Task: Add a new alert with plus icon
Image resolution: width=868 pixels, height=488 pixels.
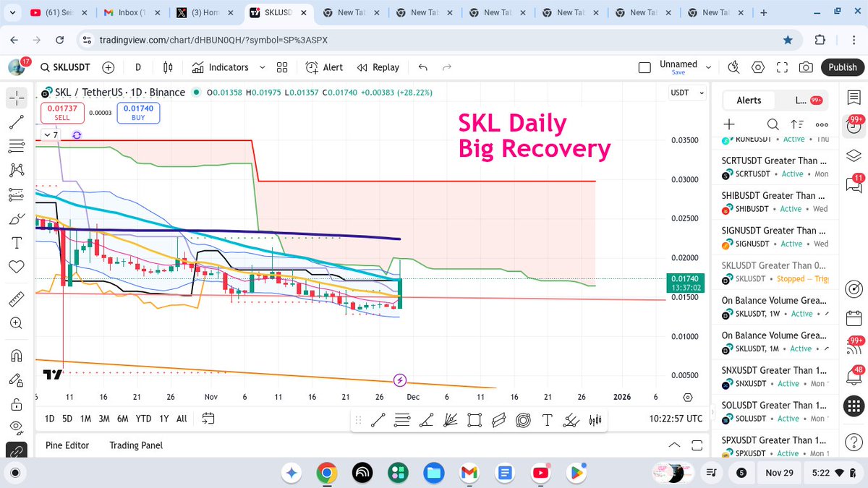Action: coord(729,124)
